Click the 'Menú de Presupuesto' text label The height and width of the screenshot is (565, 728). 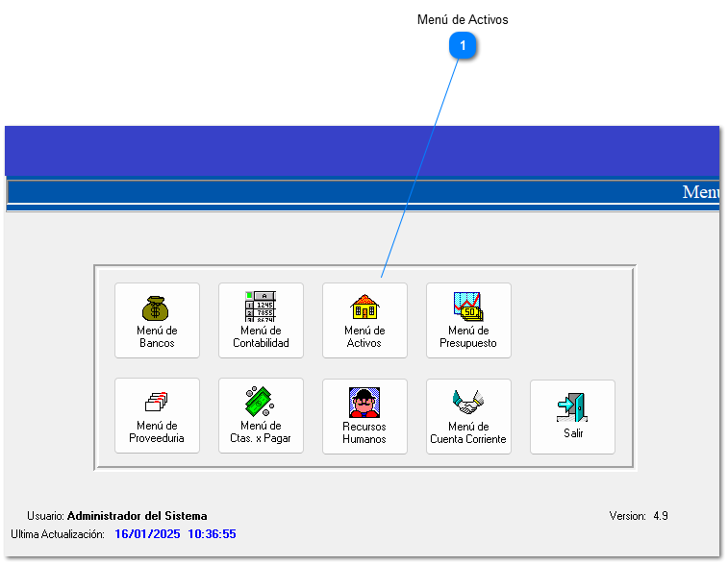[x=468, y=337]
